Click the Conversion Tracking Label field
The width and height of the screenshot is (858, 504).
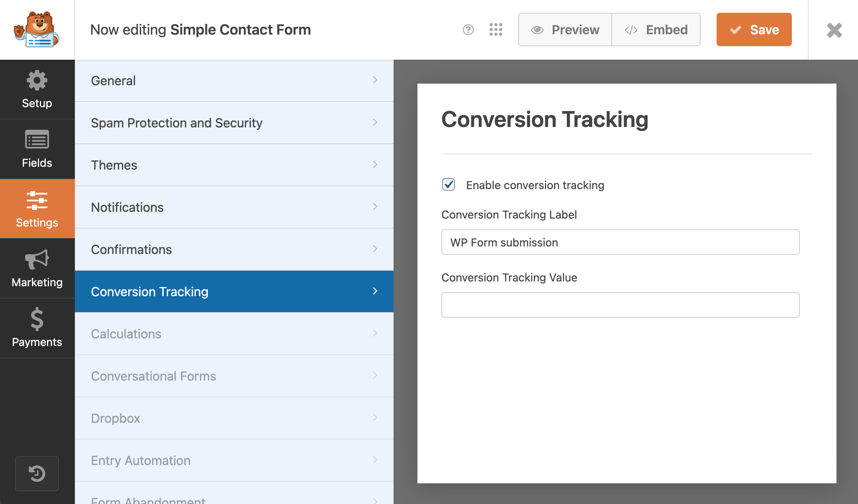point(620,242)
